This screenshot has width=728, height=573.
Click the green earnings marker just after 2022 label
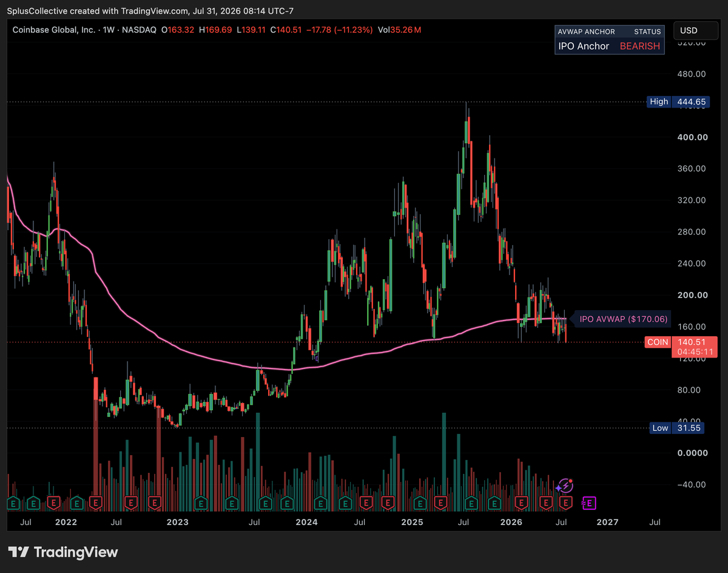click(77, 503)
